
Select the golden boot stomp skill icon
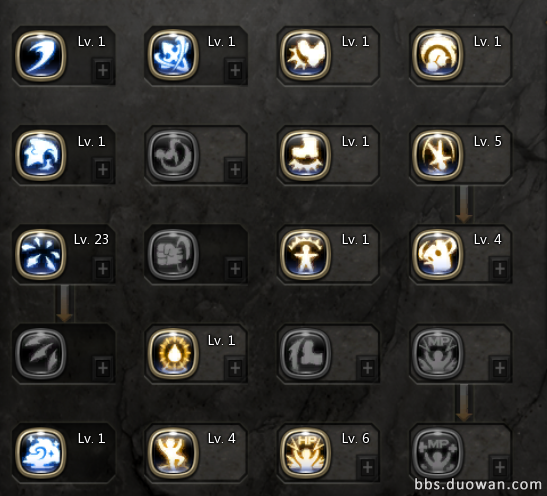(x=306, y=155)
